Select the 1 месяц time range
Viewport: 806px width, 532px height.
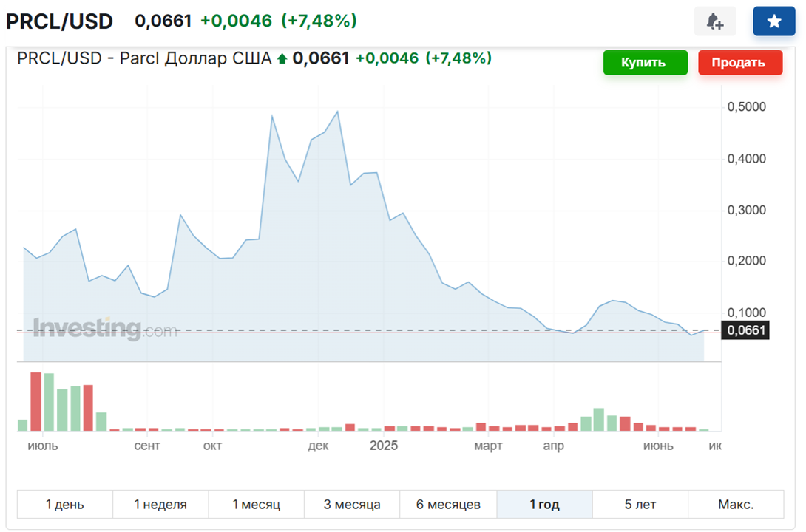click(256, 504)
